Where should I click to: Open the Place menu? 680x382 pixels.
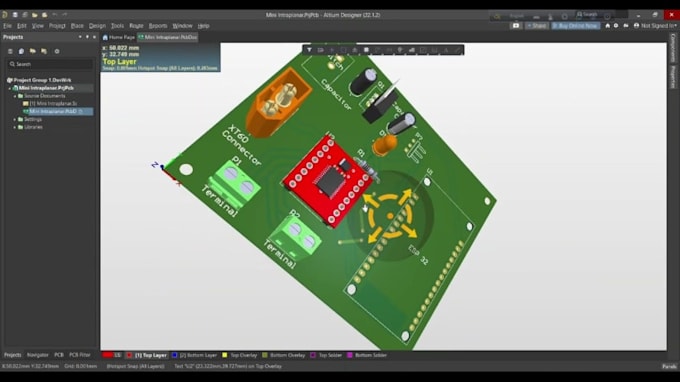(x=77, y=26)
